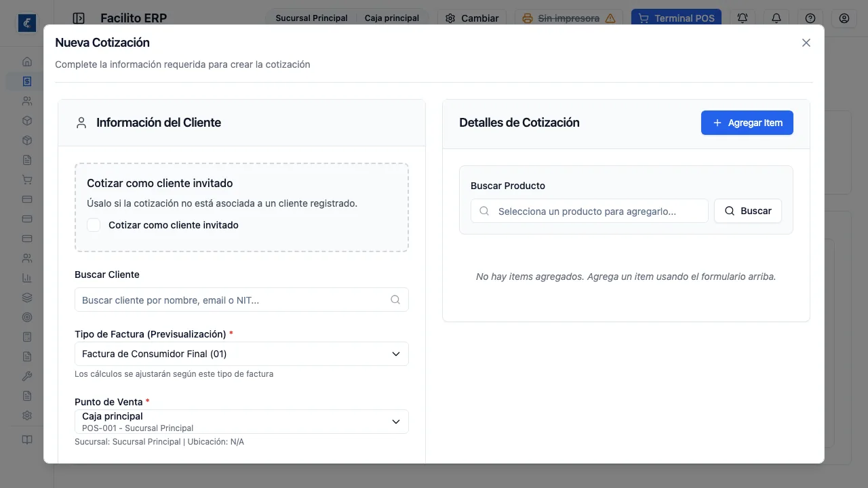Click the Información del Cliente heading

click(x=159, y=123)
